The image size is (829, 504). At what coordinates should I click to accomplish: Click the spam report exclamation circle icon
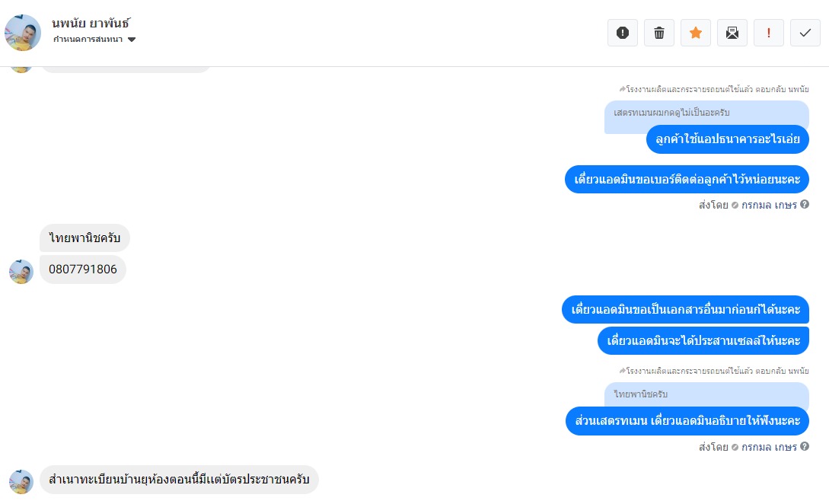pyautogui.click(x=622, y=33)
